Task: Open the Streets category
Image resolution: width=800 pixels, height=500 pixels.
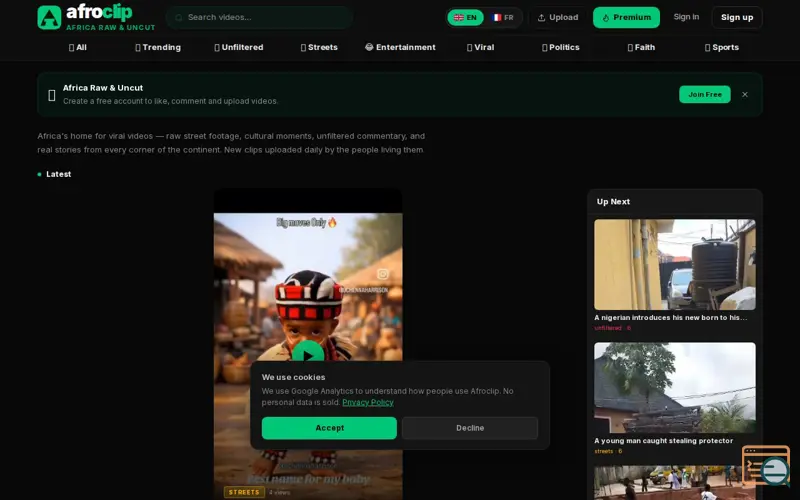Action: [x=319, y=47]
